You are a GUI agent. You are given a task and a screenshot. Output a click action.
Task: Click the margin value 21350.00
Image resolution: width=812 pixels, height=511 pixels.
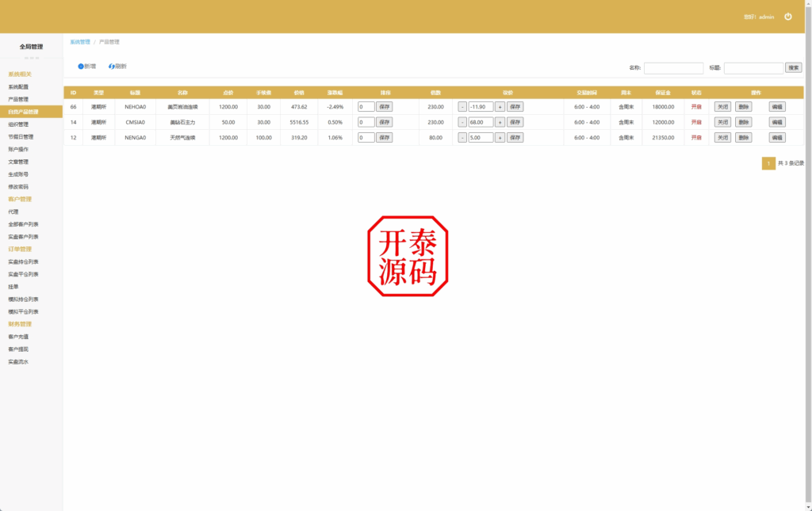tap(663, 138)
